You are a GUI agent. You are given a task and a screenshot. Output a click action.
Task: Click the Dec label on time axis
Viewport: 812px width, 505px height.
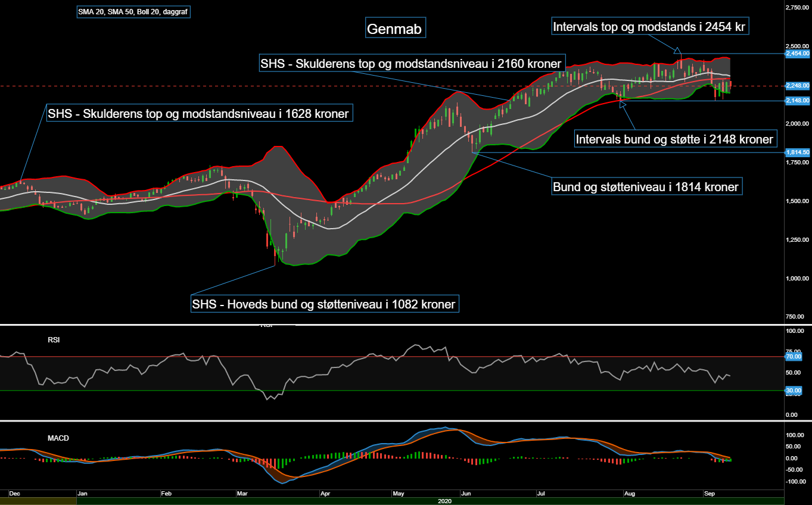(15, 494)
